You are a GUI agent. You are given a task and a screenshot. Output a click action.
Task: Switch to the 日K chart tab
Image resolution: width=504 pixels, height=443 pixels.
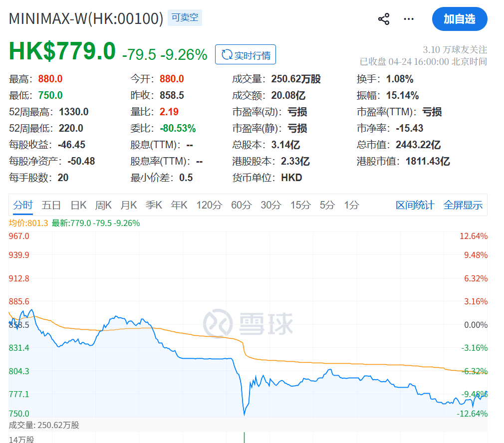coord(78,205)
